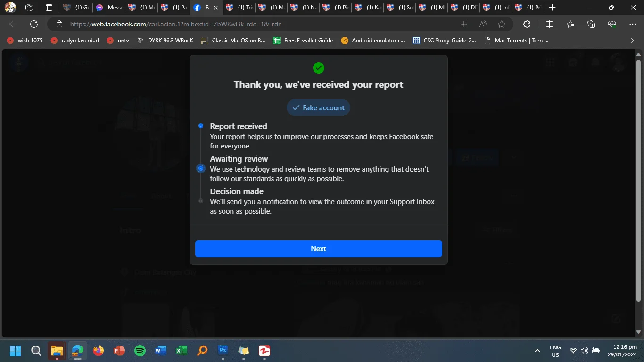Open the browser Workspaces icon

30,8
